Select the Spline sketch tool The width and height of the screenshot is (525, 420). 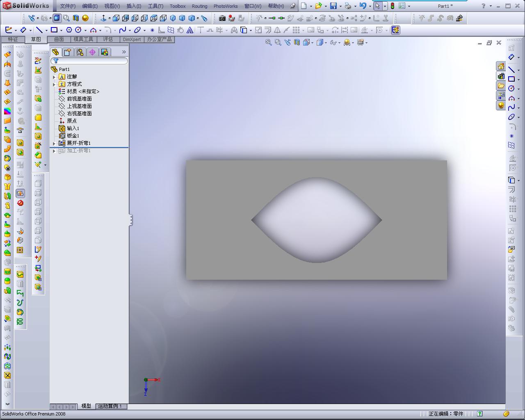click(x=122, y=30)
